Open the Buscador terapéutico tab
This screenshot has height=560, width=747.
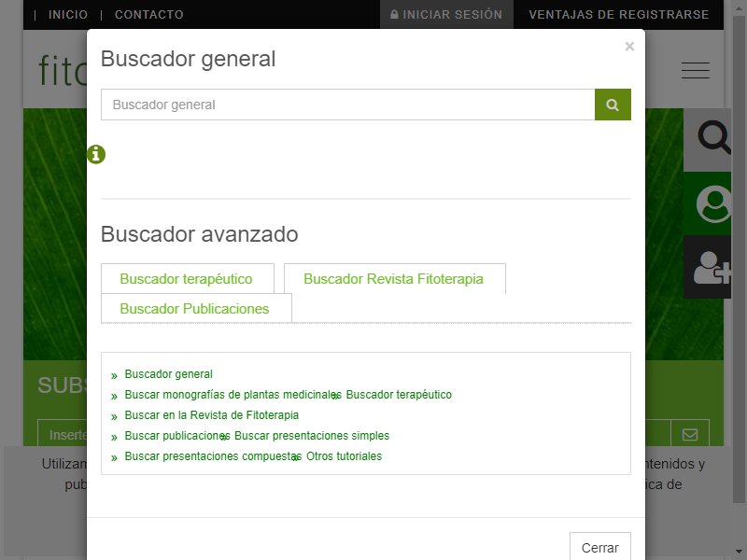click(x=186, y=278)
